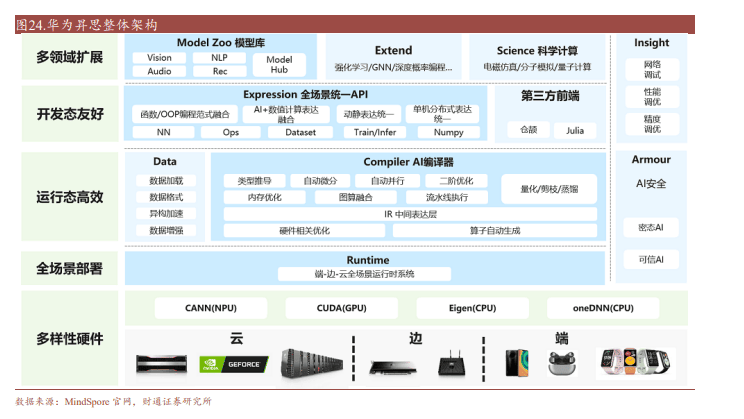Image resolution: width=744 pixels, height=419 pixels.
Task: Click the 异构加速 box
Action: click(x=166, y=214)
